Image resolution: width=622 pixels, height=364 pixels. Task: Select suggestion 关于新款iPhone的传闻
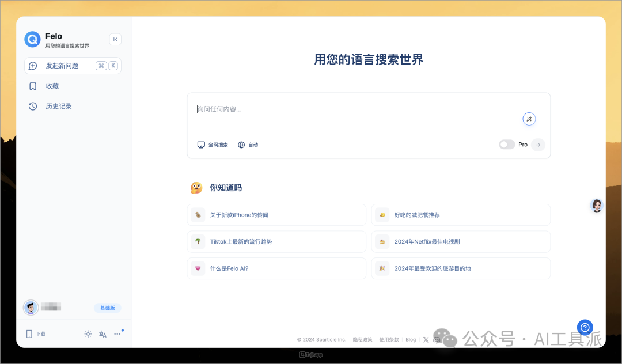276,215
